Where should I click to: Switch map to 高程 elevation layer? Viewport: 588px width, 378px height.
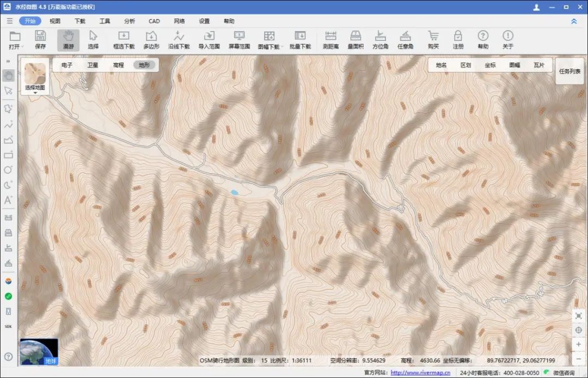coord(119,65)
